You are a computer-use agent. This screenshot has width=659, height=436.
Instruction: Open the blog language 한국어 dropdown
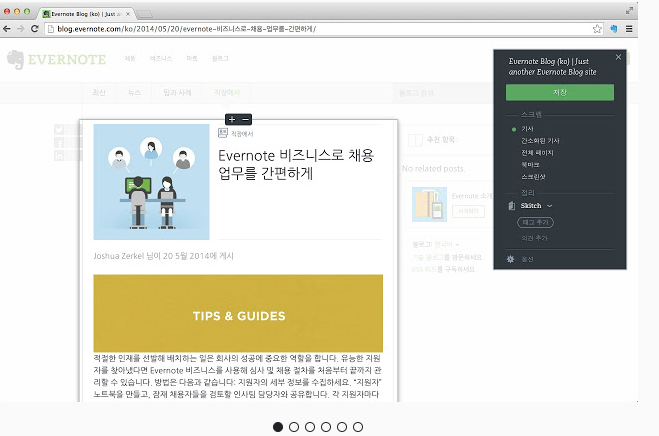pos(446,244)
